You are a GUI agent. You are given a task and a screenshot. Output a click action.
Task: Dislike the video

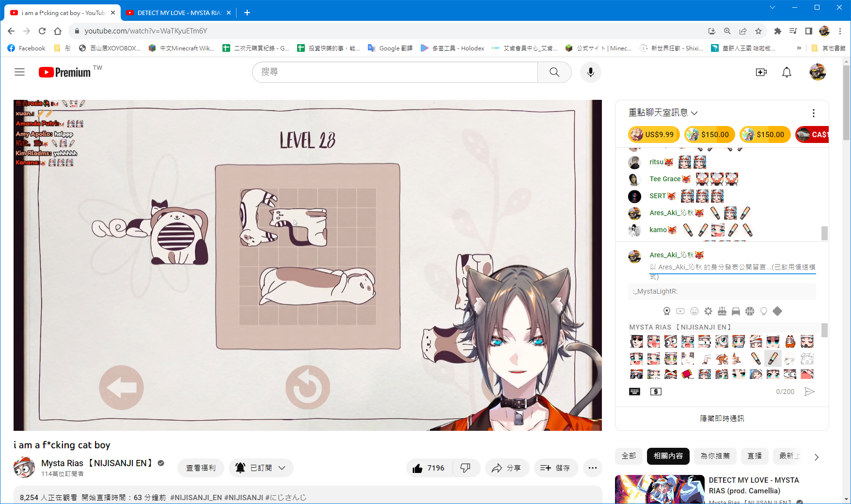click(465, 468)
